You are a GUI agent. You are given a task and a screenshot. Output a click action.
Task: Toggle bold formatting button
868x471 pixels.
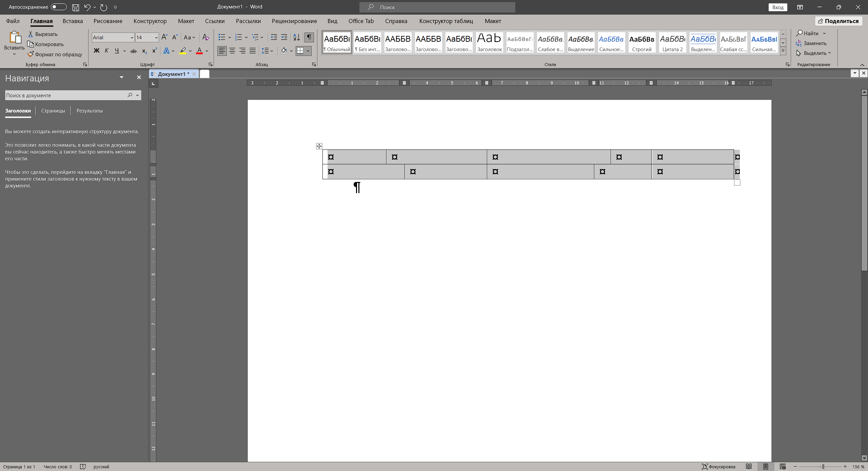click(x=97, y=51)
